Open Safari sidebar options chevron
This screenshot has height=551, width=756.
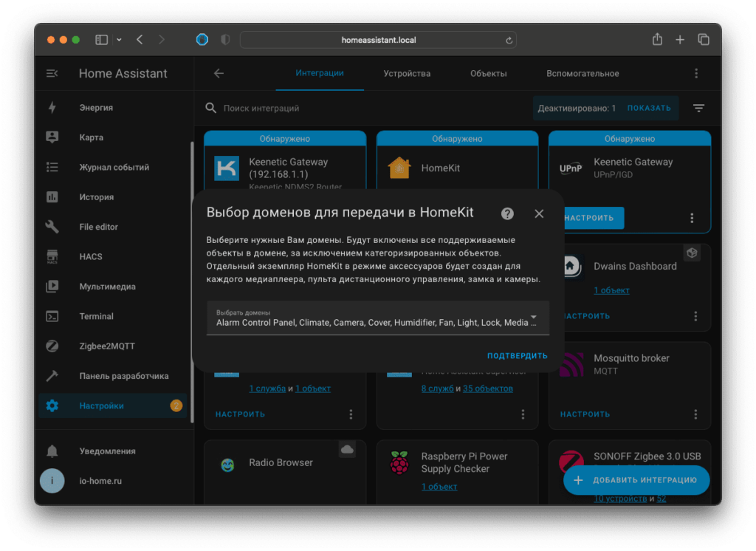click(x=119, y=40)
